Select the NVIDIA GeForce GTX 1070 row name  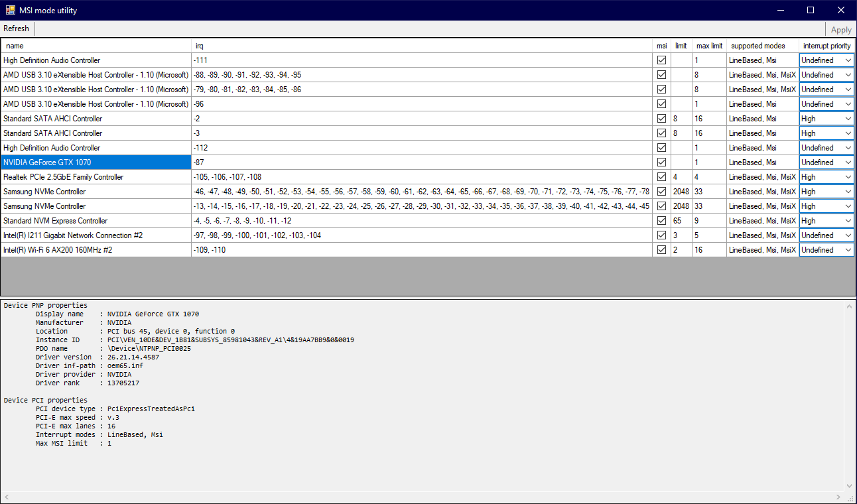coord(96,162)
